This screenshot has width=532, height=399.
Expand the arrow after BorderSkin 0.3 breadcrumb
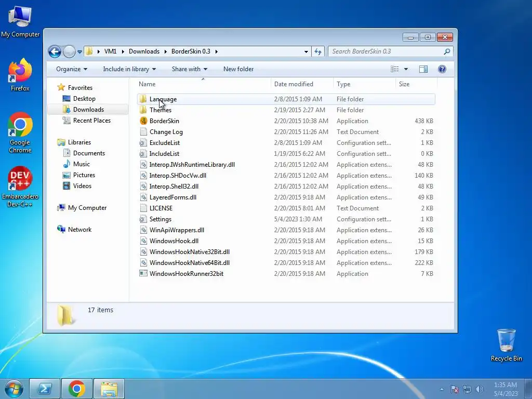click(x=217, y=51)
